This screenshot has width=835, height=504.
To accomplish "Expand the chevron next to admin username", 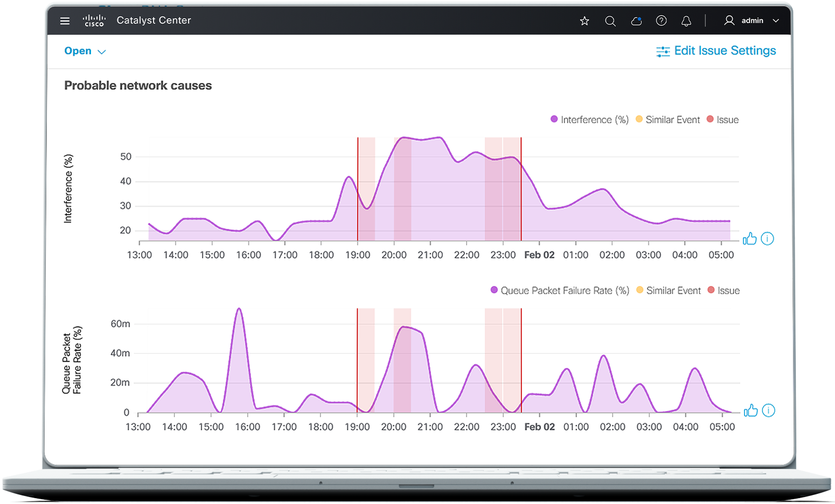I will 776,20.
